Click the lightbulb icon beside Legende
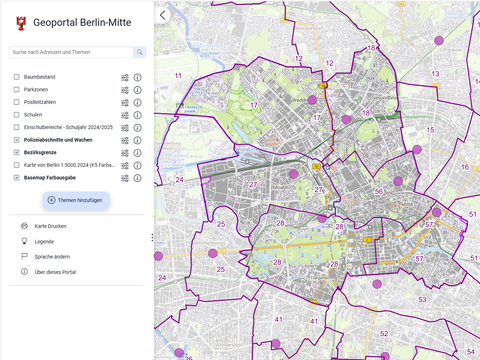 (x=24, y=241)
